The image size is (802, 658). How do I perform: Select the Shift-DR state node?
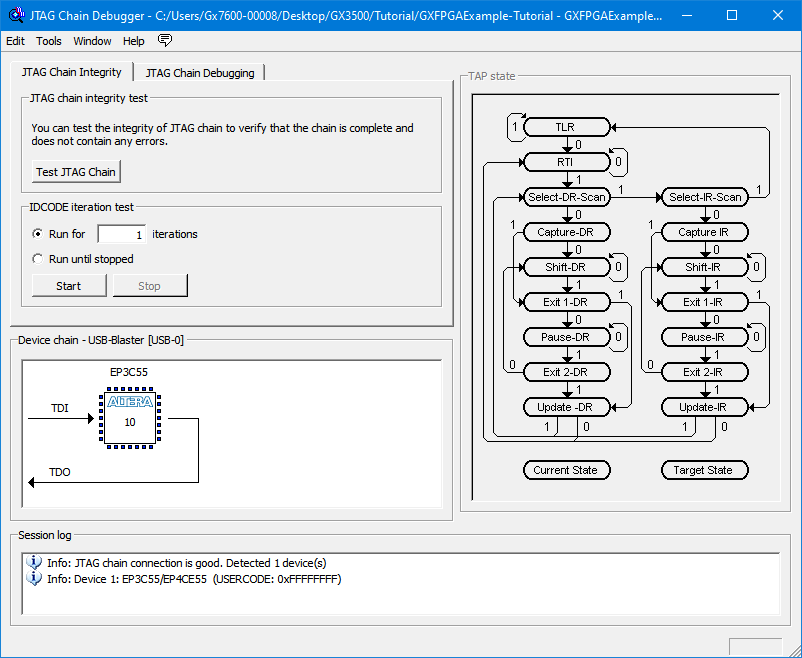565,267
